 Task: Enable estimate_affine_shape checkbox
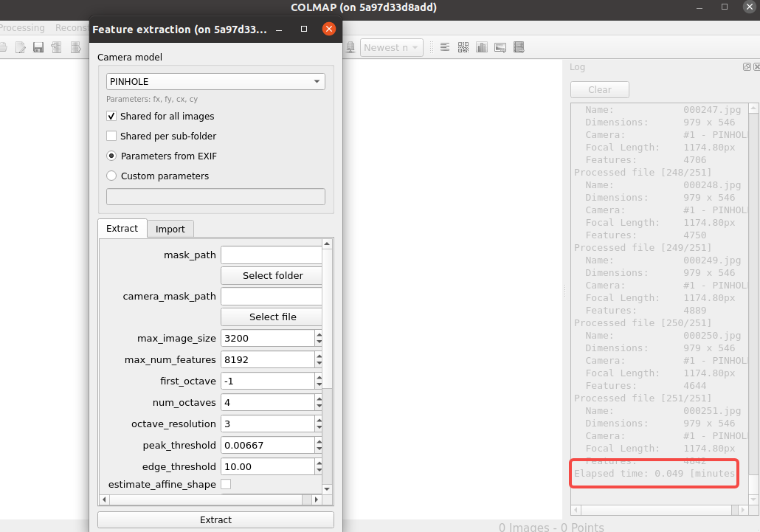pos(226,484)
